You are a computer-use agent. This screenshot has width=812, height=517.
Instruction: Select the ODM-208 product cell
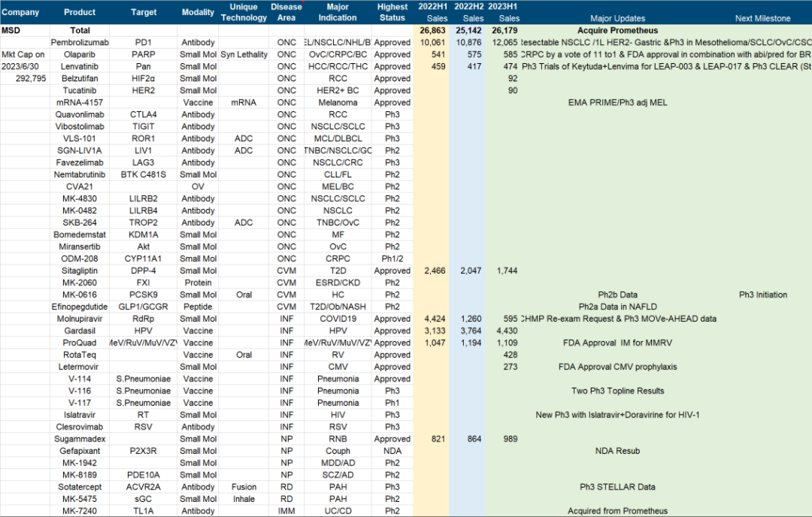80,258
